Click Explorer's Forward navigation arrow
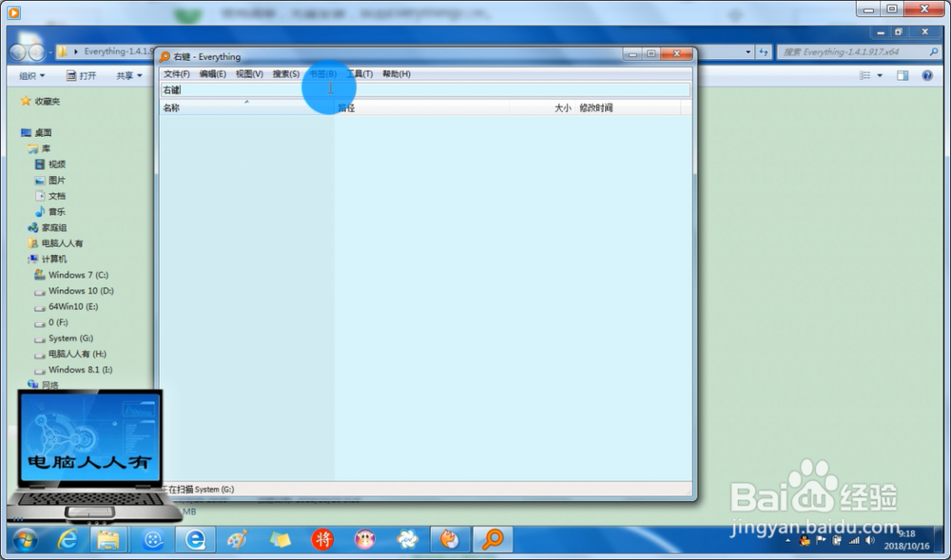Screen dimensions: 951x560 click(x=36, y=52)
